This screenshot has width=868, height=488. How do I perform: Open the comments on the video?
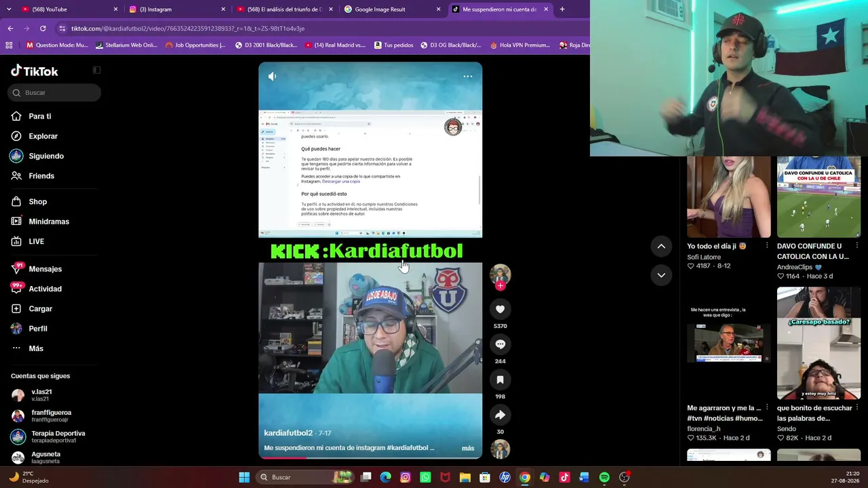tap(500, 344)
